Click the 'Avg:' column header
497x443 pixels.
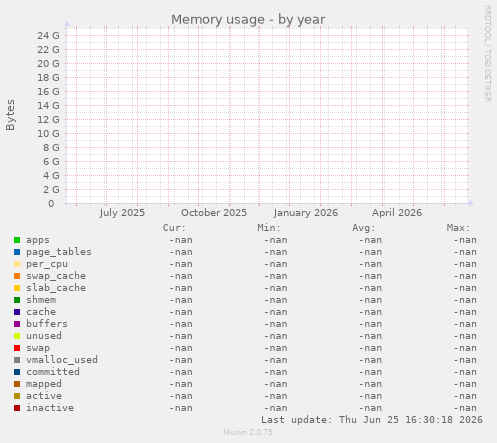click(x=364, y=228)
